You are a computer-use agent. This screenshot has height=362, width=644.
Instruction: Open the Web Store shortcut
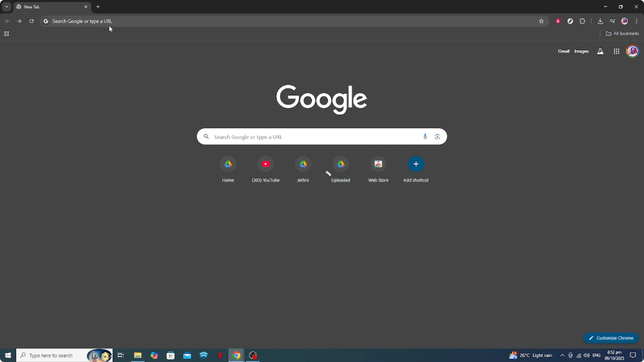378,164
